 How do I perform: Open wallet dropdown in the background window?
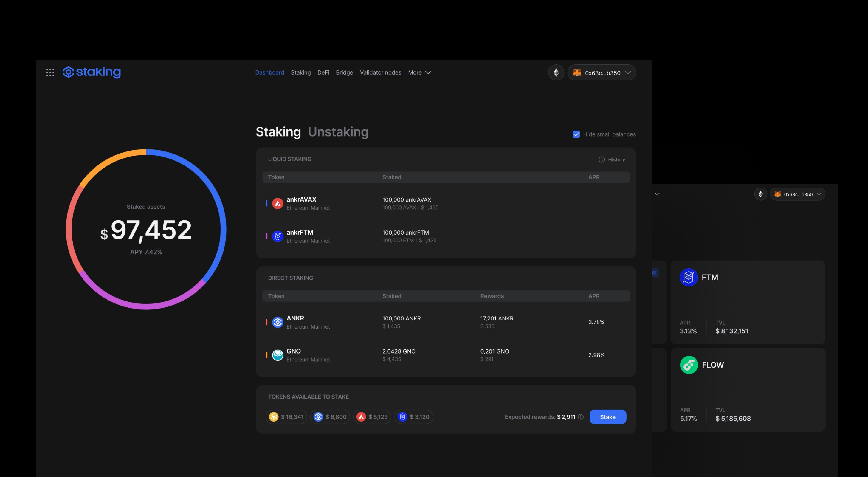tap(798, 194)
